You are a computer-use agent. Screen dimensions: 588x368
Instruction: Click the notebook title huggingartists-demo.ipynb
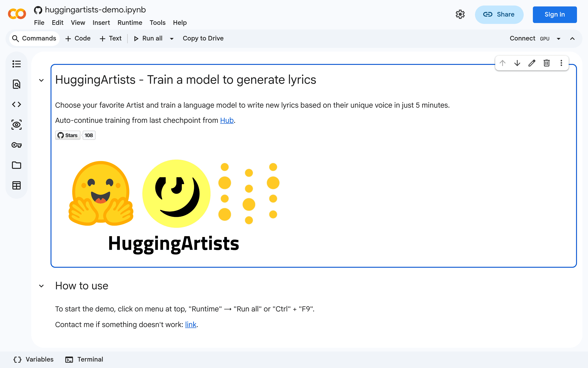95,10
